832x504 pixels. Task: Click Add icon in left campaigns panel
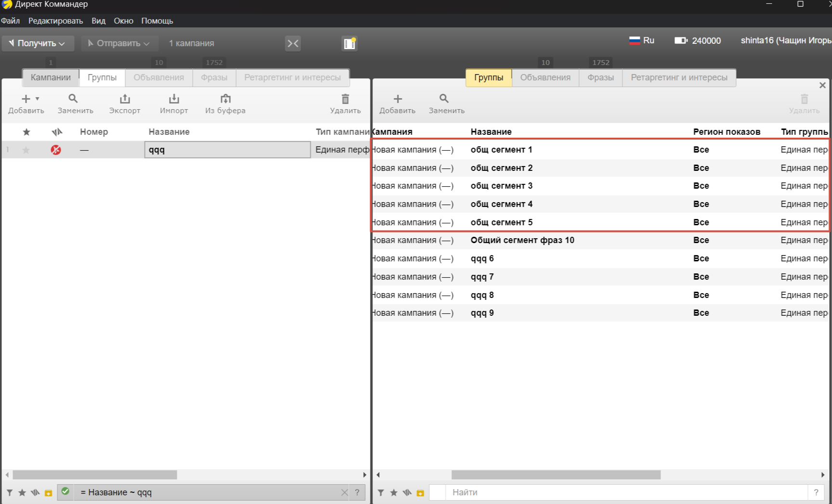pos(26,99)
